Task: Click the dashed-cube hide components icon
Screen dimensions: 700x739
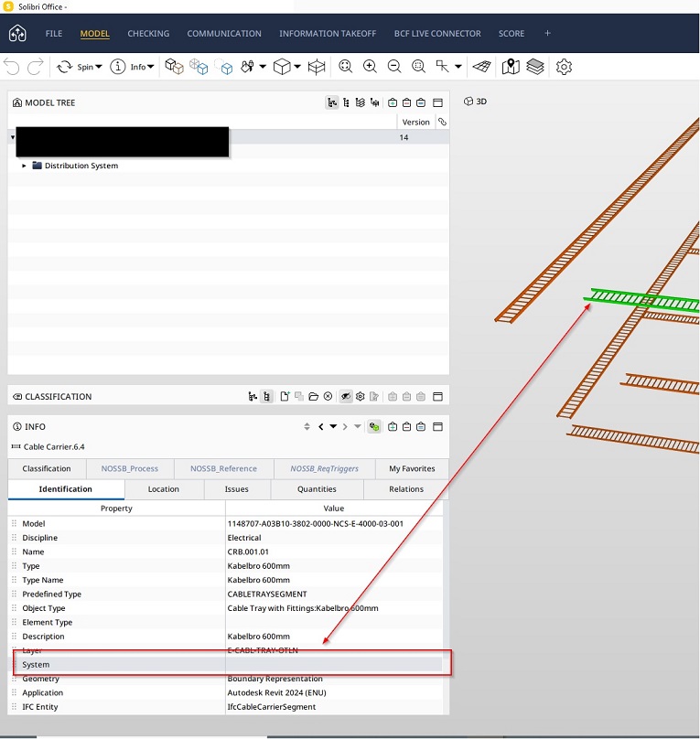Action: click(223, 67)
